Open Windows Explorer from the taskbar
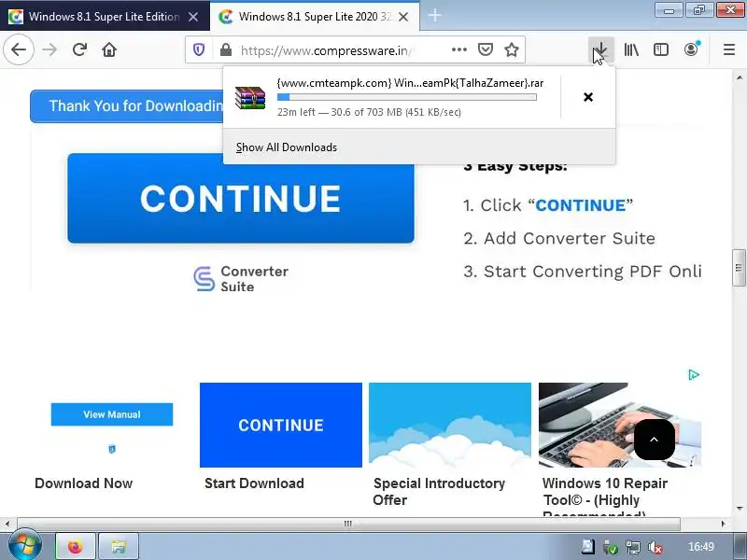 (119, 547)
